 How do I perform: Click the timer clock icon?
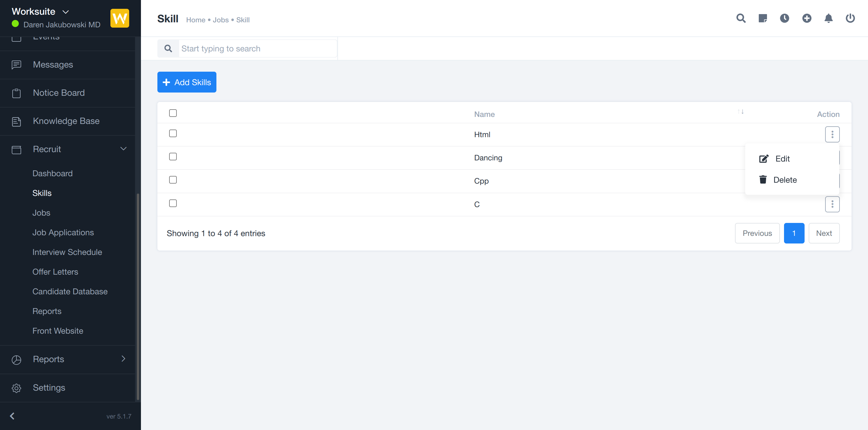click(x=784, y=18)
